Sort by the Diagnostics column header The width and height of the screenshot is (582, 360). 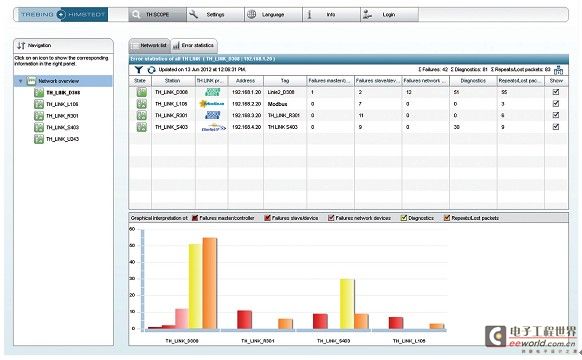[473, 81]
